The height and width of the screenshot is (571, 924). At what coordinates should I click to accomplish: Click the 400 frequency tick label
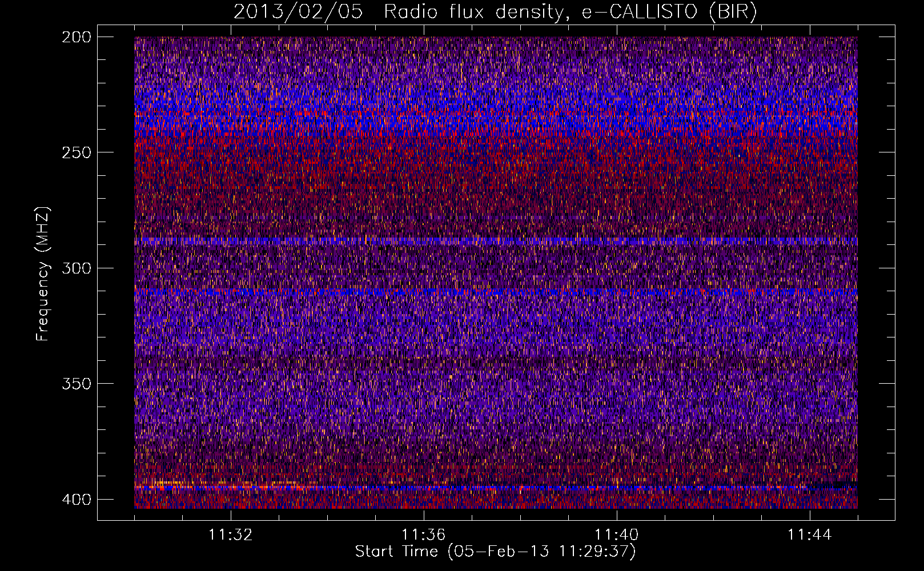pos(76,500)
